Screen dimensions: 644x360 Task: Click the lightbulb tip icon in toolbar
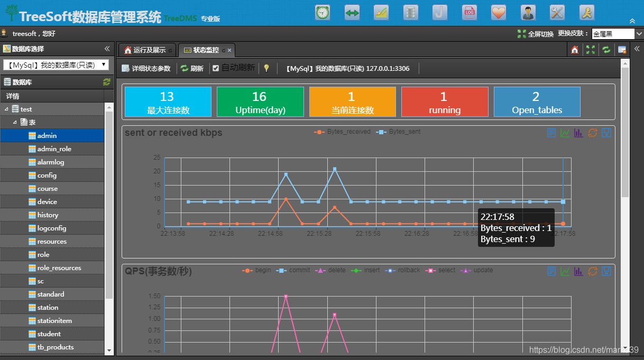[x=266, y=68]
